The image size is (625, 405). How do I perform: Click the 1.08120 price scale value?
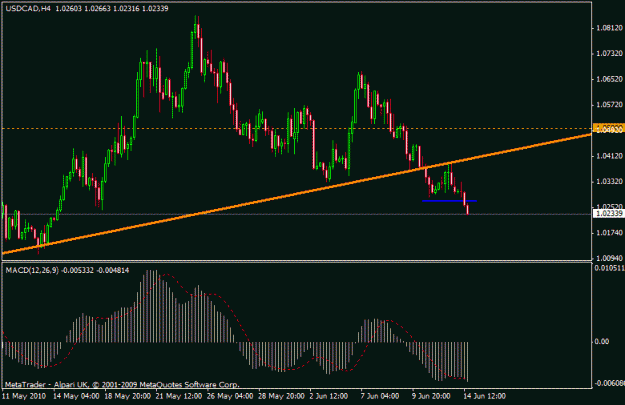coord(609,28)
